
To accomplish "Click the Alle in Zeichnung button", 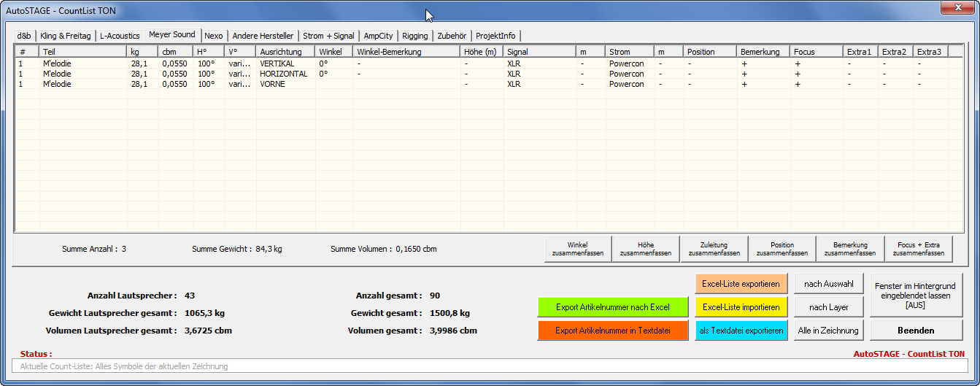I will pos(828,331).
